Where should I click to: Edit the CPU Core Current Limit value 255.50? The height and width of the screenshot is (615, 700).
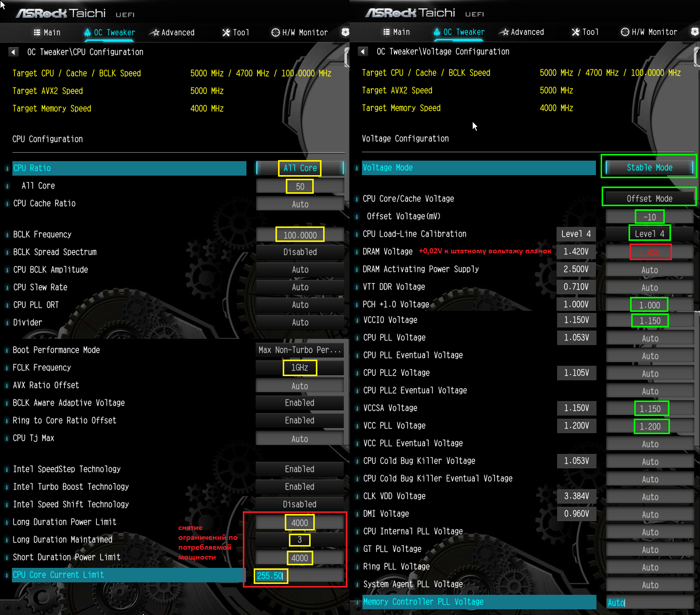pos(300,576)
